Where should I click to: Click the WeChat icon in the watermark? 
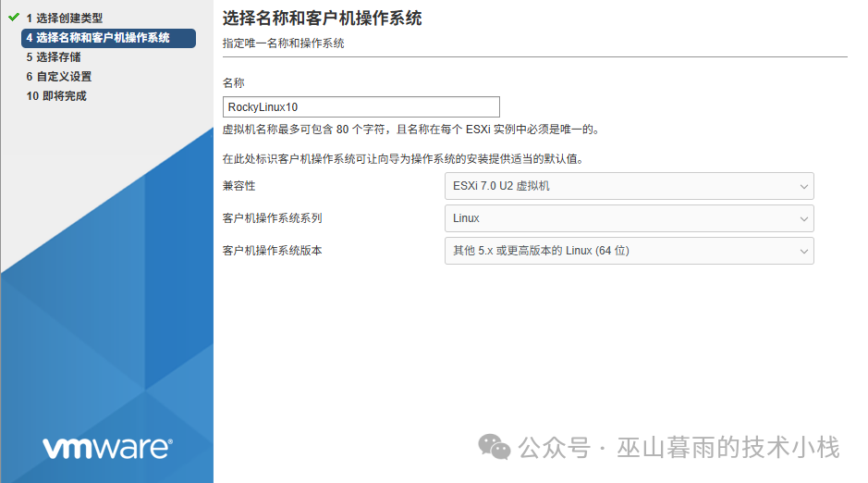[x=494, y=448]
